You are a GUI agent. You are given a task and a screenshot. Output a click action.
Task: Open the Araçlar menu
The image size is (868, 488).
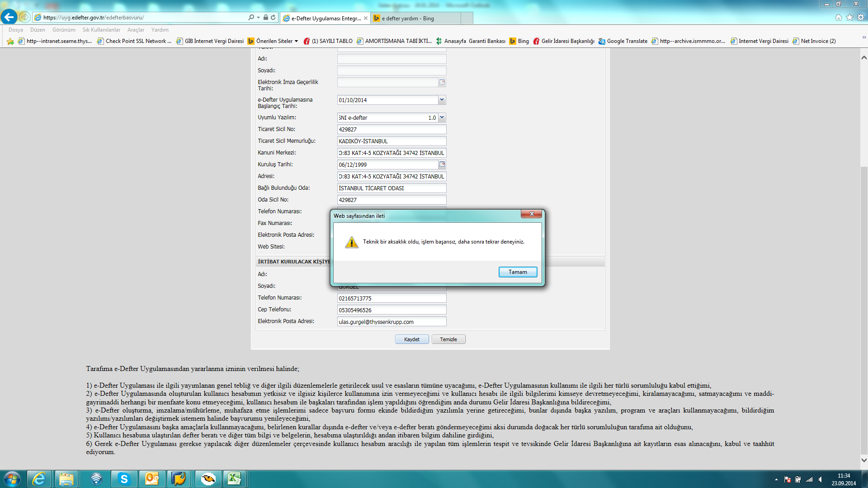[136, 30]
